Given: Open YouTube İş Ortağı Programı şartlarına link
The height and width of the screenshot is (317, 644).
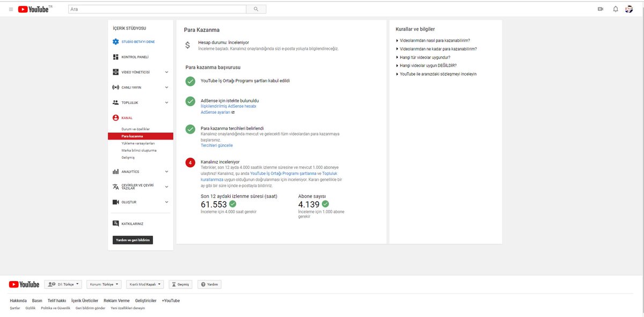Looking at the screenshot, I should point(283,173).
